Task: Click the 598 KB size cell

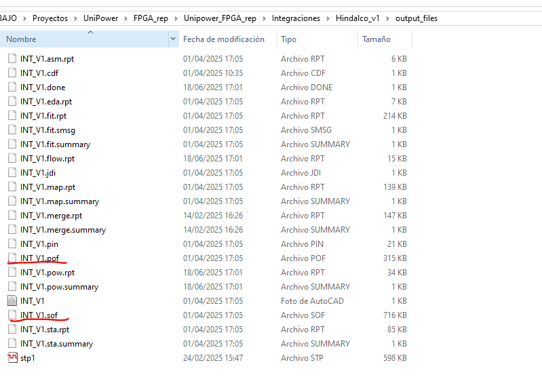Action: click(x=395, y=358)
